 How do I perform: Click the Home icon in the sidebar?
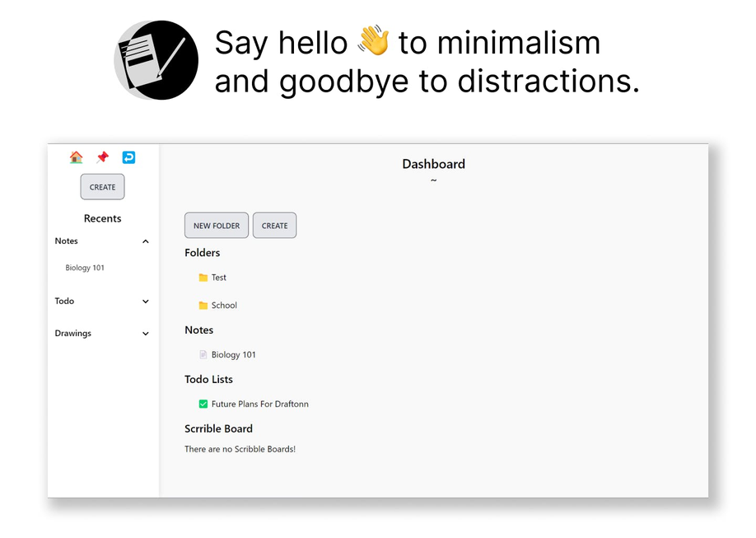click(76, 157)
